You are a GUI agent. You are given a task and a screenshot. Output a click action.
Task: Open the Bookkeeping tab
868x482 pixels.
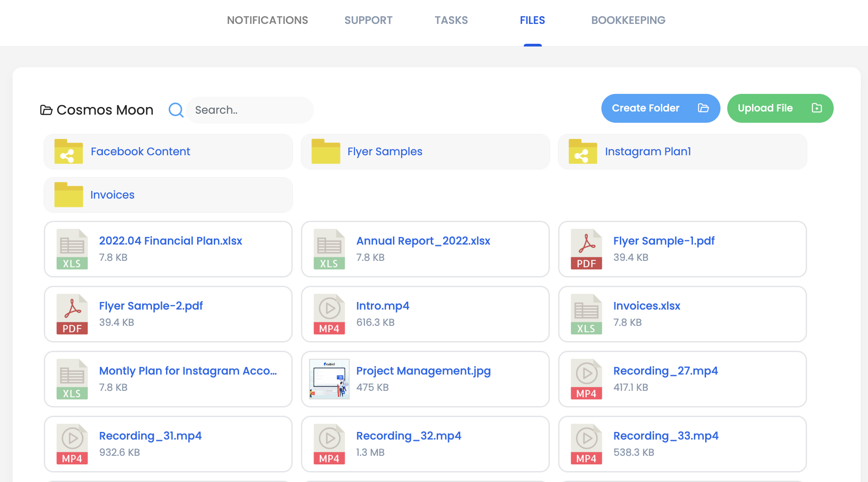tap(628, 20)
